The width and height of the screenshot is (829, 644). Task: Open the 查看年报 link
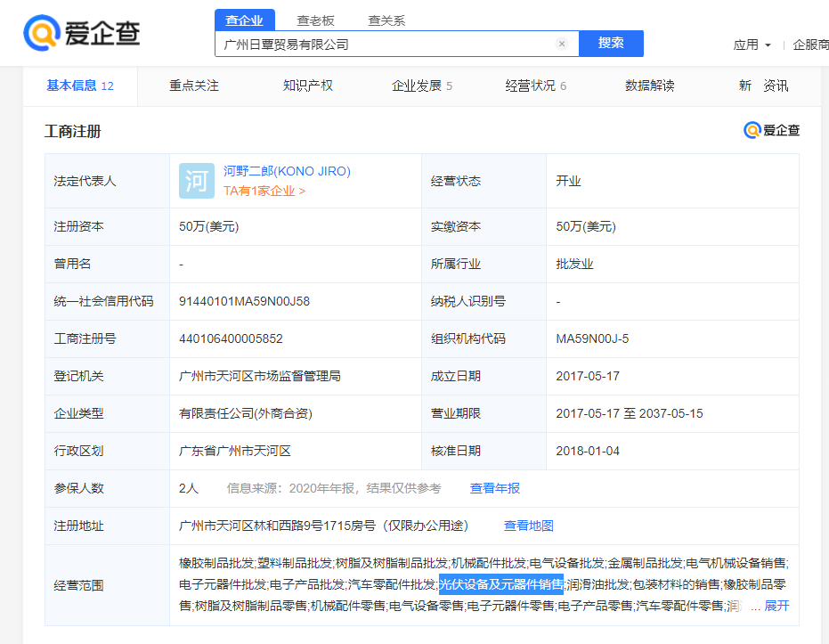pos(495,488)
